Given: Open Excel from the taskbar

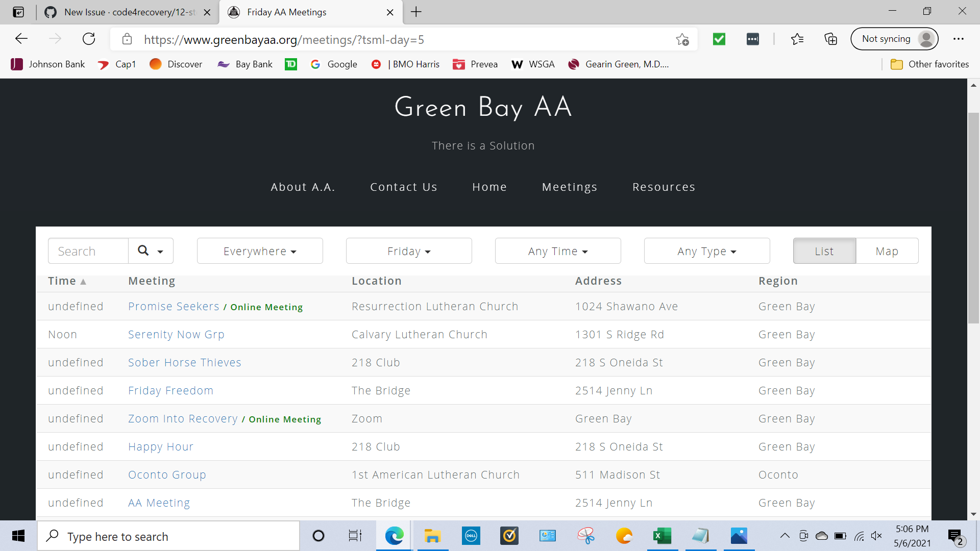Looking at the screenshot, I should [x=662, y=536].
